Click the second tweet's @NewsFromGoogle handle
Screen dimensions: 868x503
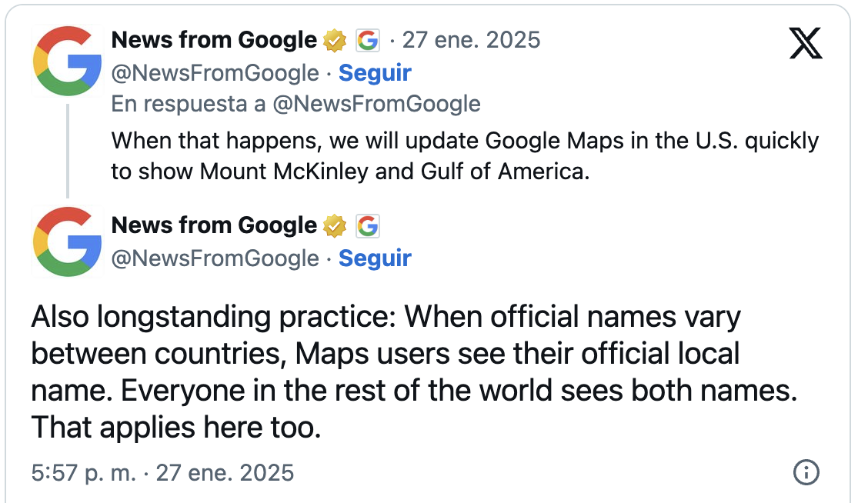(215, 258)
